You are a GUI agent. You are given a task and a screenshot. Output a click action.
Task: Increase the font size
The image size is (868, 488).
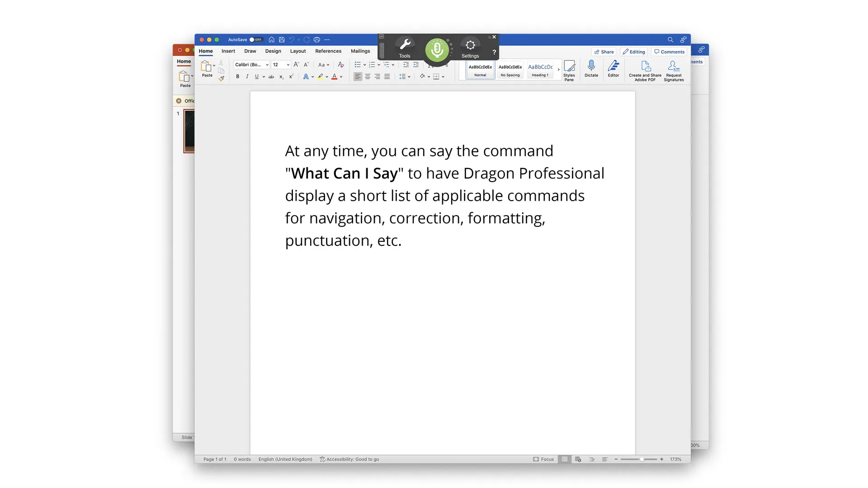[296, 65]
